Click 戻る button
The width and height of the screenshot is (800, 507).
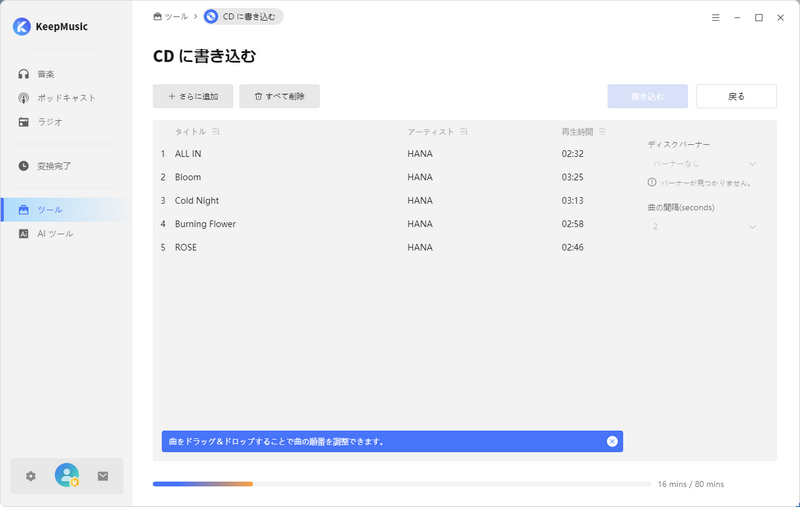point(736,96)
